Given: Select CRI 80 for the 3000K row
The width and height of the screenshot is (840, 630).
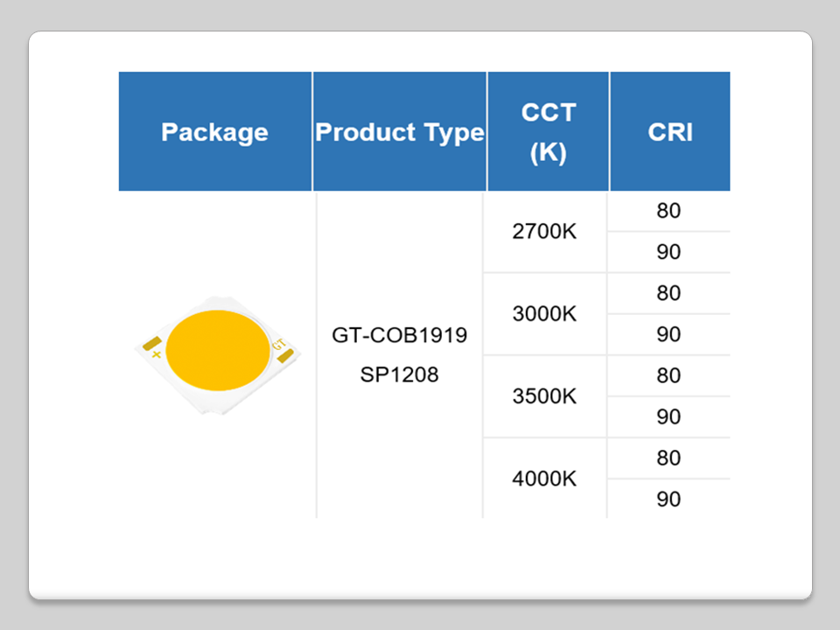Looking at the screenshot, I should (668, 293).
